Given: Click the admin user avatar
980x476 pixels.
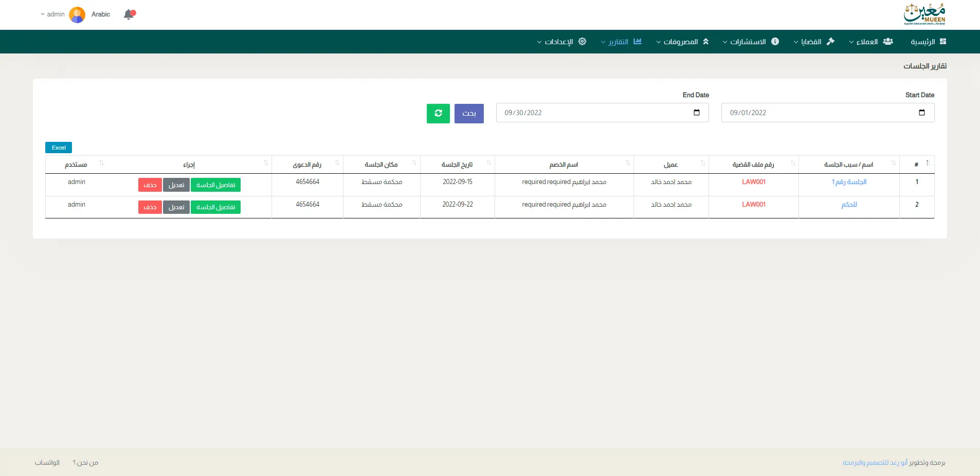Looking at the screenshot, I should (77, 15).
